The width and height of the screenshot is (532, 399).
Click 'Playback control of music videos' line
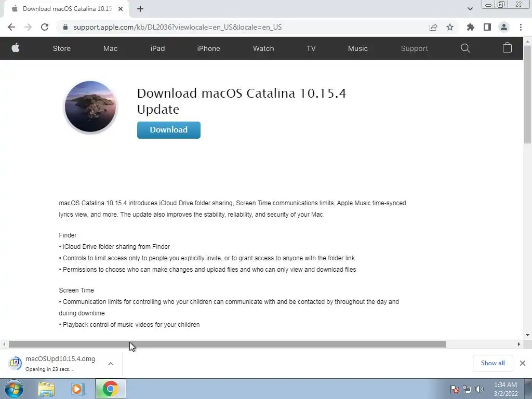[x=129, y=324]
